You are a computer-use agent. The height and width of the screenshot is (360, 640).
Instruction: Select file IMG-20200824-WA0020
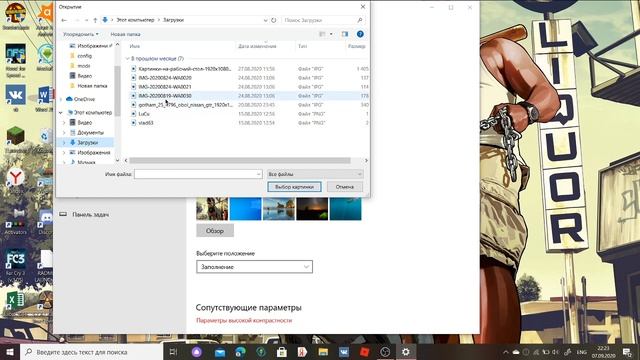[x=165, y=78]
